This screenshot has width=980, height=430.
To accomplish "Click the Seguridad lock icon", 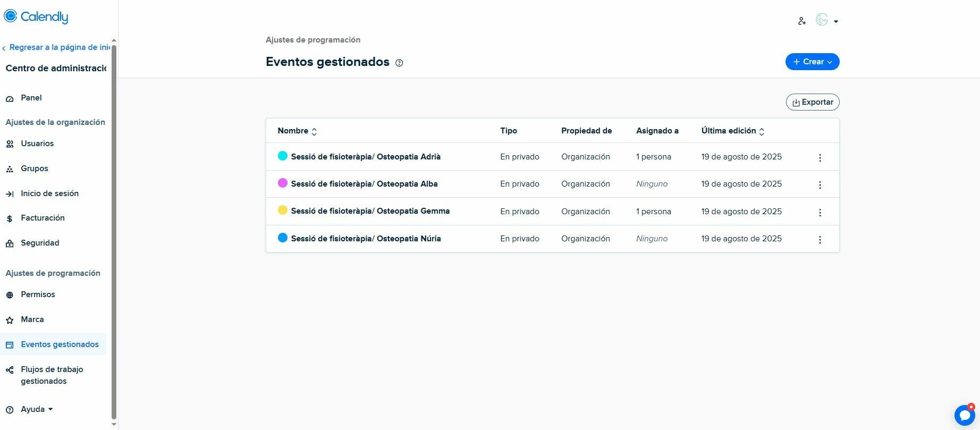I will [x=10, y=243].
